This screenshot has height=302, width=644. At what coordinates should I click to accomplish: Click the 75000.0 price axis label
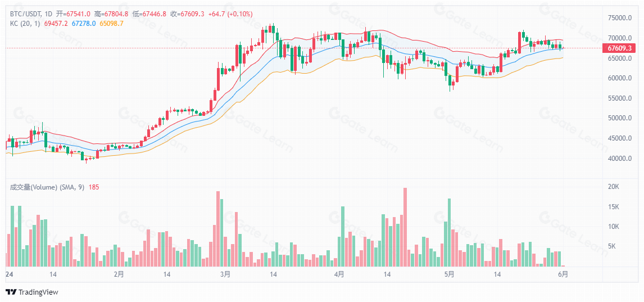[620, 18]
